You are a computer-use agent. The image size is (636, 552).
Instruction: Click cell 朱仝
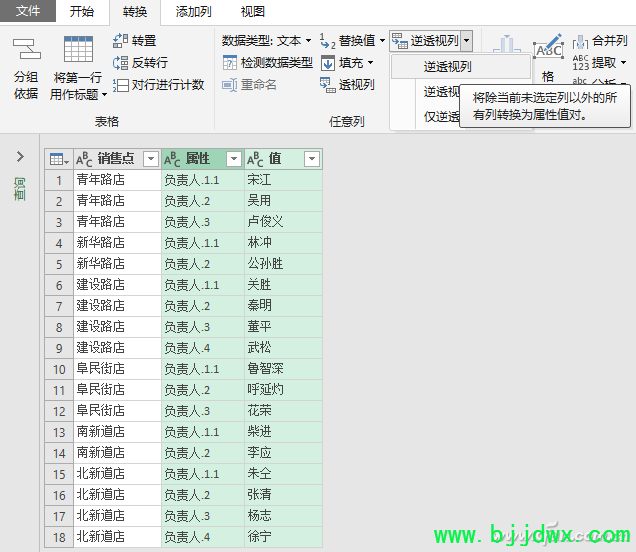click(x=283, y=474)
